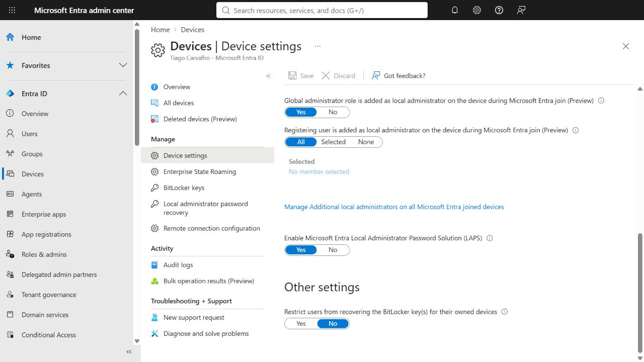Click the Home house icon in sidebar

pyautogui.click(x=10, y=37)
